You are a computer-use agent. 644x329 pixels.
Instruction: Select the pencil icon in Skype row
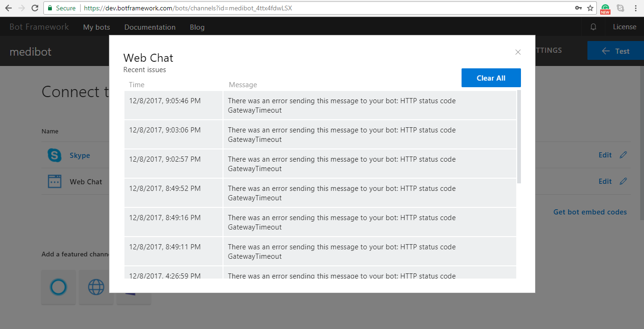pos(623,155)
